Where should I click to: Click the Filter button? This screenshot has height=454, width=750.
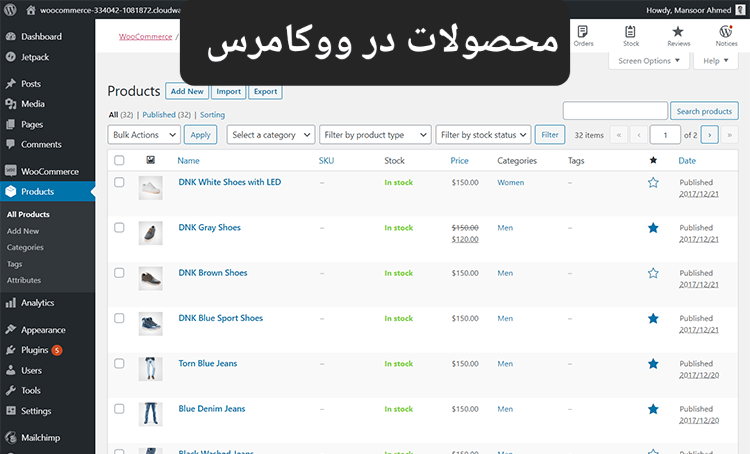coord(550,135)
